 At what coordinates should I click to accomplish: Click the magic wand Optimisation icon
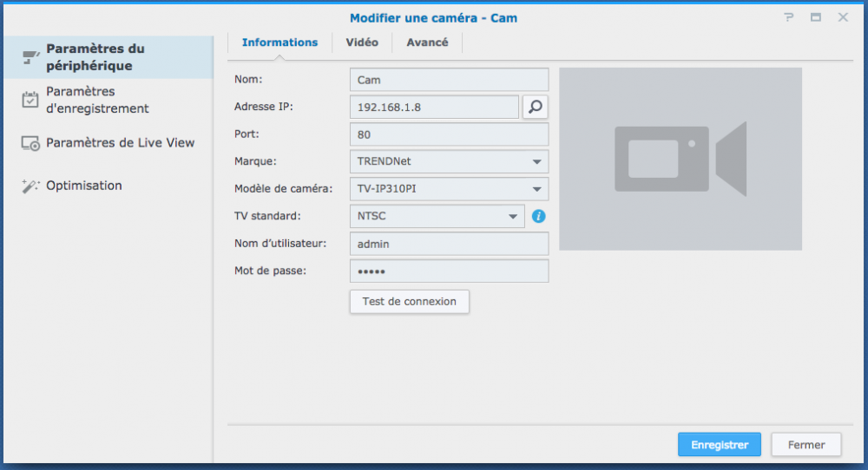tap(30, 186)
